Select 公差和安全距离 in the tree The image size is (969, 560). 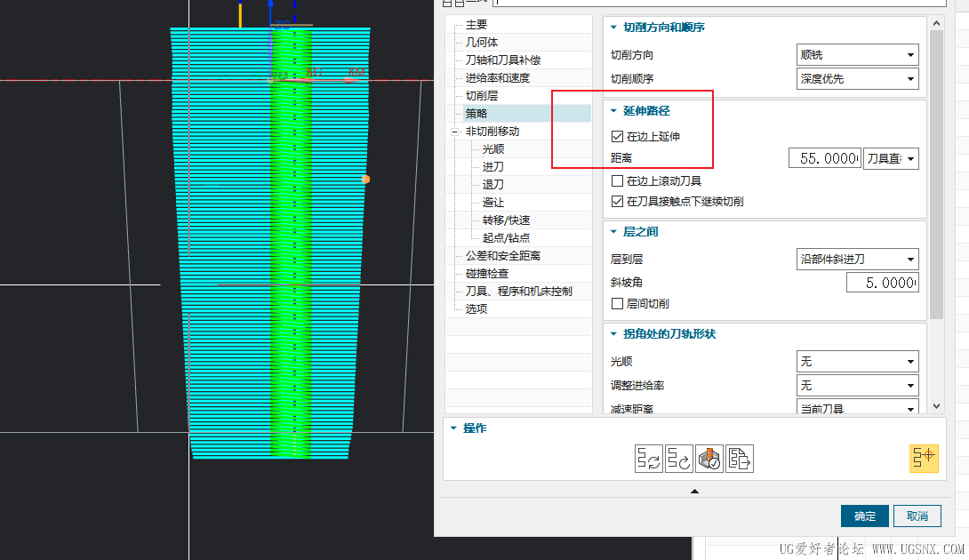click(x=503, y=256)
